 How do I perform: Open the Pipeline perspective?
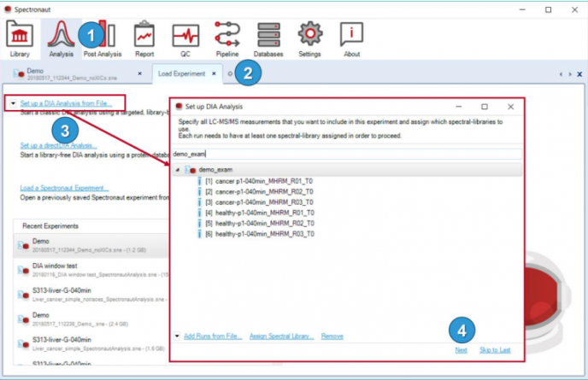point(226,38)
